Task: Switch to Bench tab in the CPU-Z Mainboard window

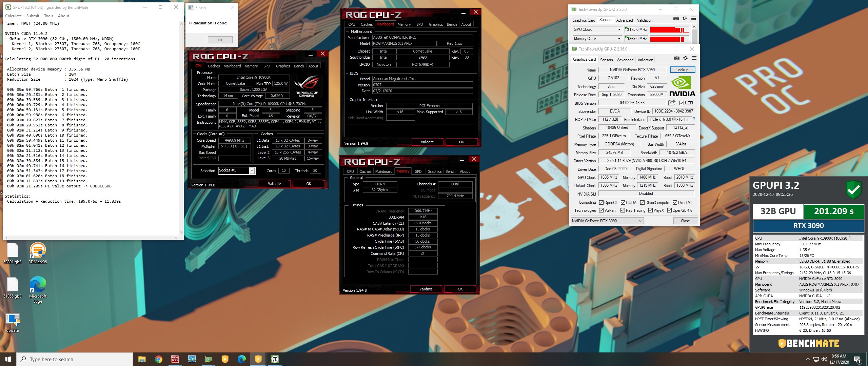Action: pos(452,24)
